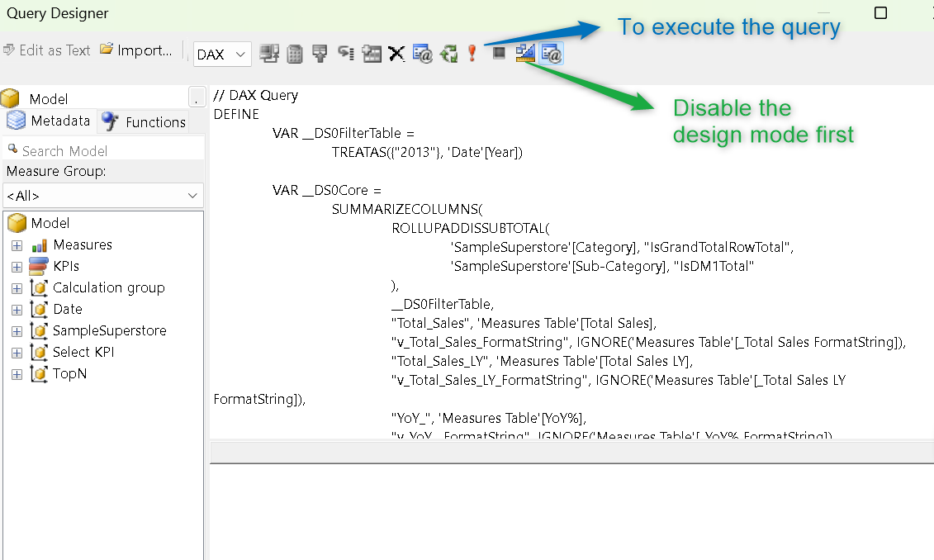Click the Show Empty Cells toolbar icon
934x560 pixels.
tap(320, 55)
